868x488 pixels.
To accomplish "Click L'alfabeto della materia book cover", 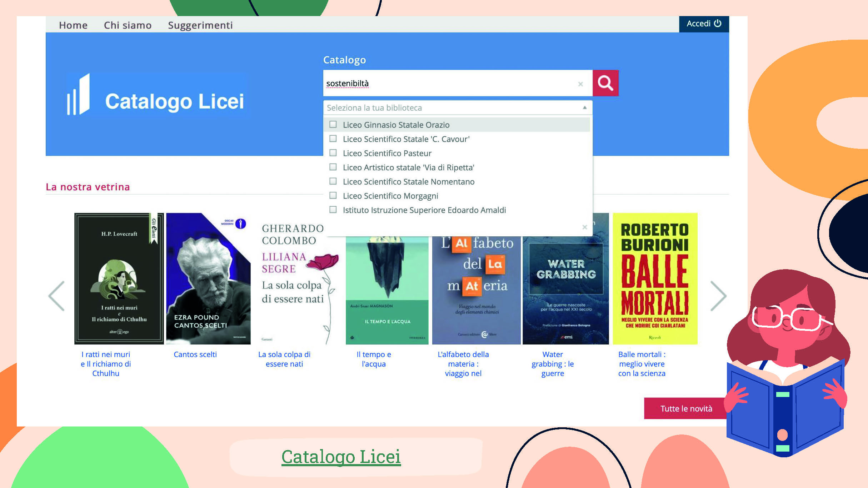I will pyautogui.click(x=476, y=290).
